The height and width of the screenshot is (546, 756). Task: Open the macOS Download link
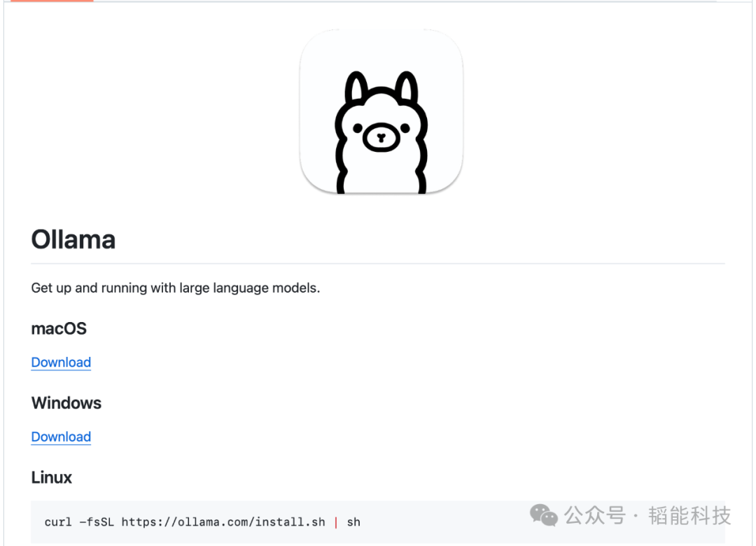61,362
